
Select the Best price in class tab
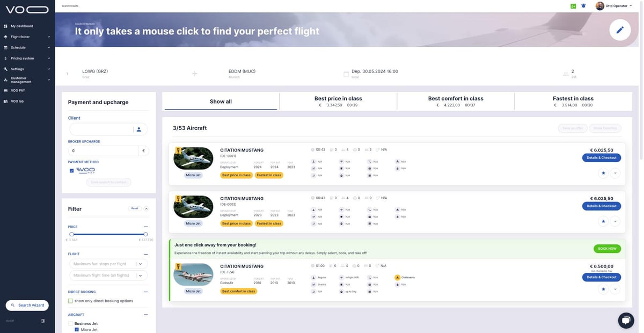pos(338,102)
